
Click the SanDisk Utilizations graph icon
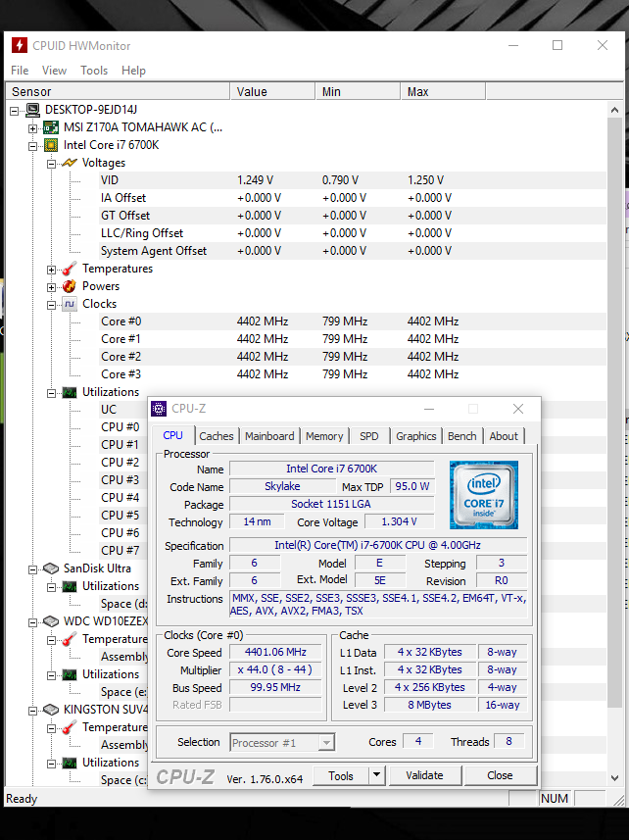tap(70, 586)
